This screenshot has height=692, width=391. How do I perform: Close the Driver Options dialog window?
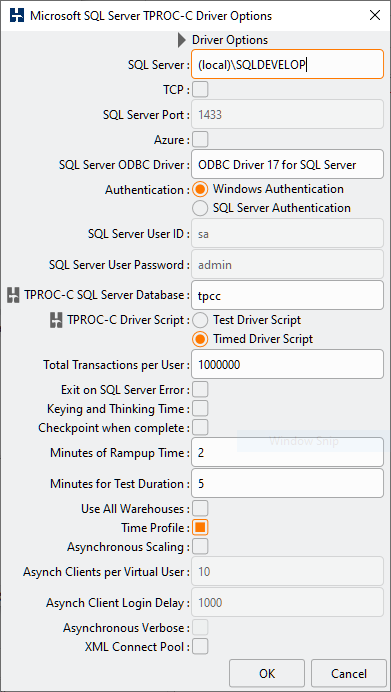[375, 16]
